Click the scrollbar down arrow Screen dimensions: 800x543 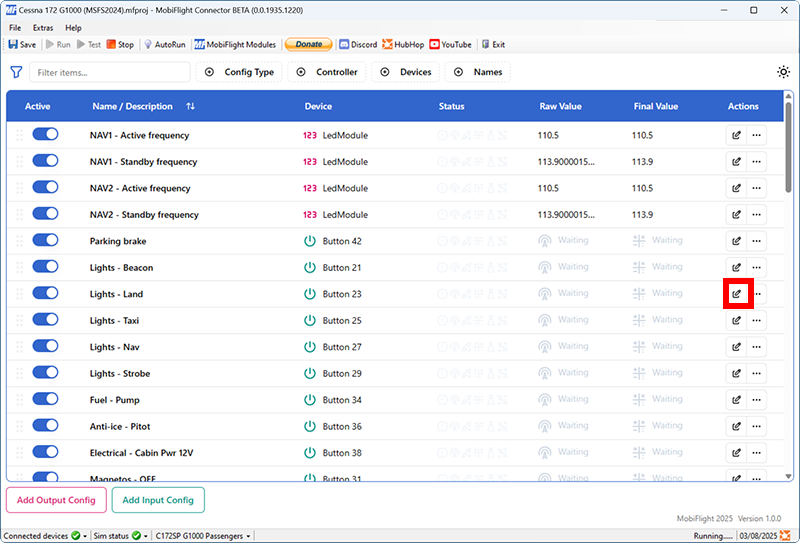tap(788, 476)
